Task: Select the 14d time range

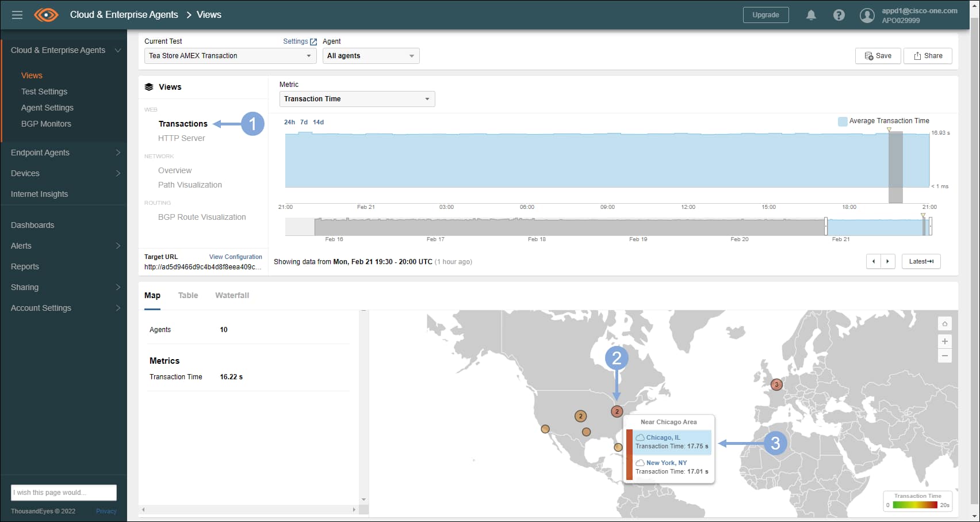Action: [318, 122]
